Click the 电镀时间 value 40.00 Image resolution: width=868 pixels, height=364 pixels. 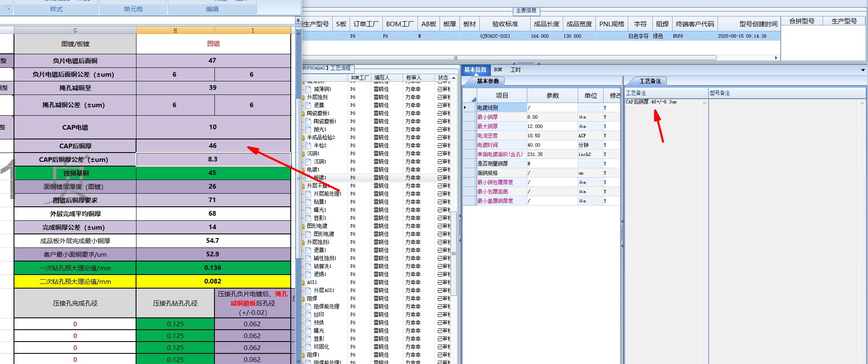tap(552, 145)
